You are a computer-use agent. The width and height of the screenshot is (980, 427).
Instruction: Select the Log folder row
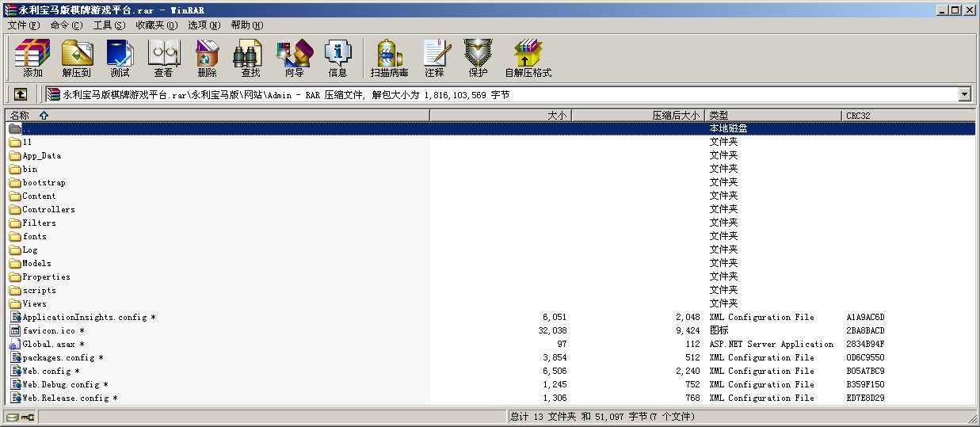pyautogui.click(x=490, y=250)
